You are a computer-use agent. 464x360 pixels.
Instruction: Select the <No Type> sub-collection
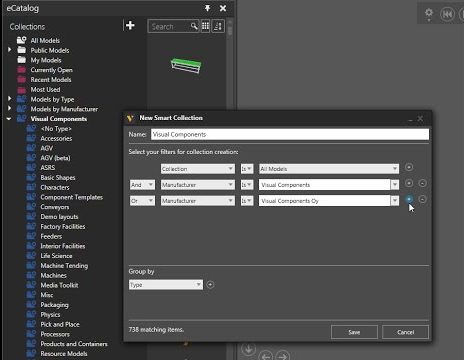tap(56, 129)
